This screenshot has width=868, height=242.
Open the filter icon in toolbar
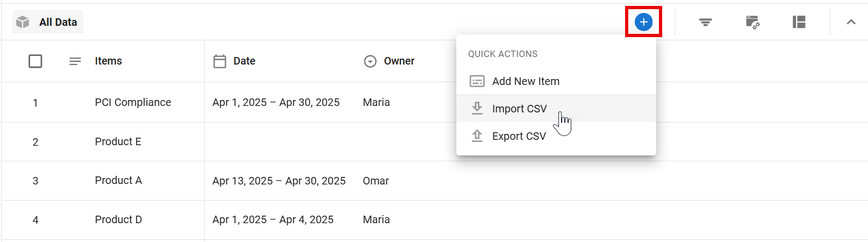705,22
